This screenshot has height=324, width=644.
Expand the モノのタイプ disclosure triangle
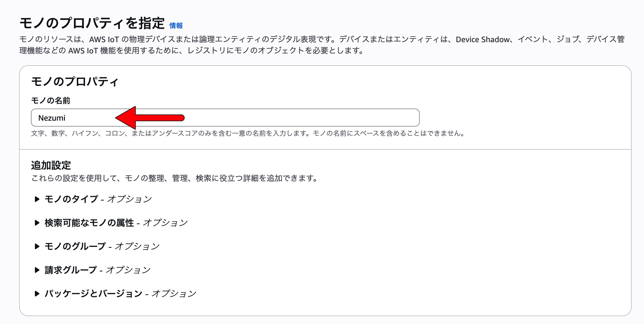point(37,199)
